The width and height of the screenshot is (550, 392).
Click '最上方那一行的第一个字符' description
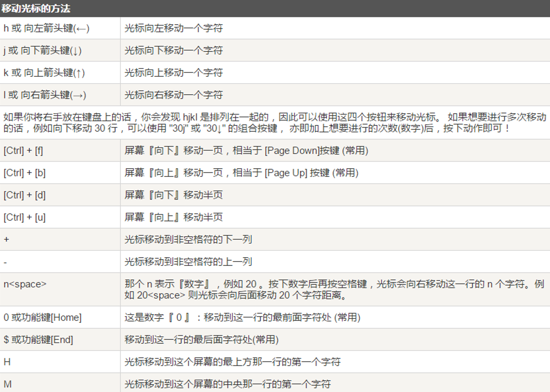click(233, 362)
